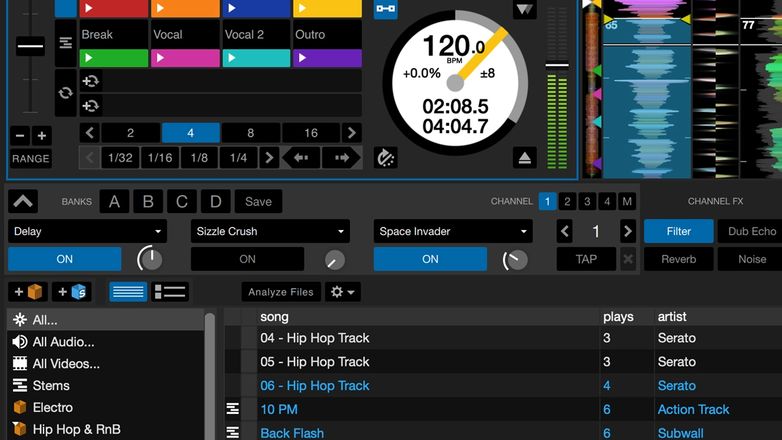Screen dimensions: 782x440
Task: Click the pitch RANGE button
Action: tap(31, 159)
